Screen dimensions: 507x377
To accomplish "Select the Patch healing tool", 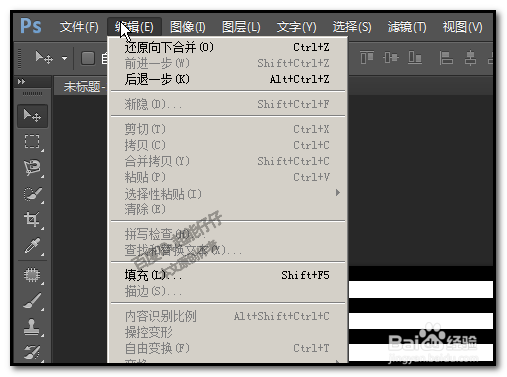I will [32, 275].
